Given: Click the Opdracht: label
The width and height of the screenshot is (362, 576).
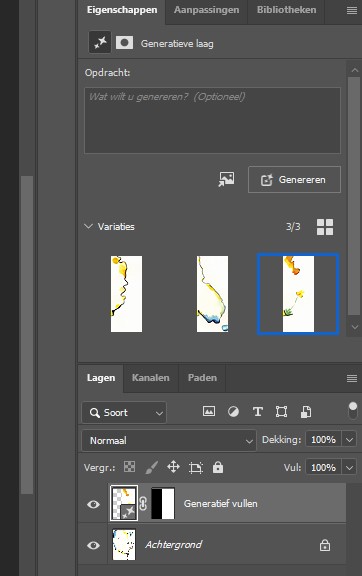Looking at the screenshot, I should click(x=108, y=73).
